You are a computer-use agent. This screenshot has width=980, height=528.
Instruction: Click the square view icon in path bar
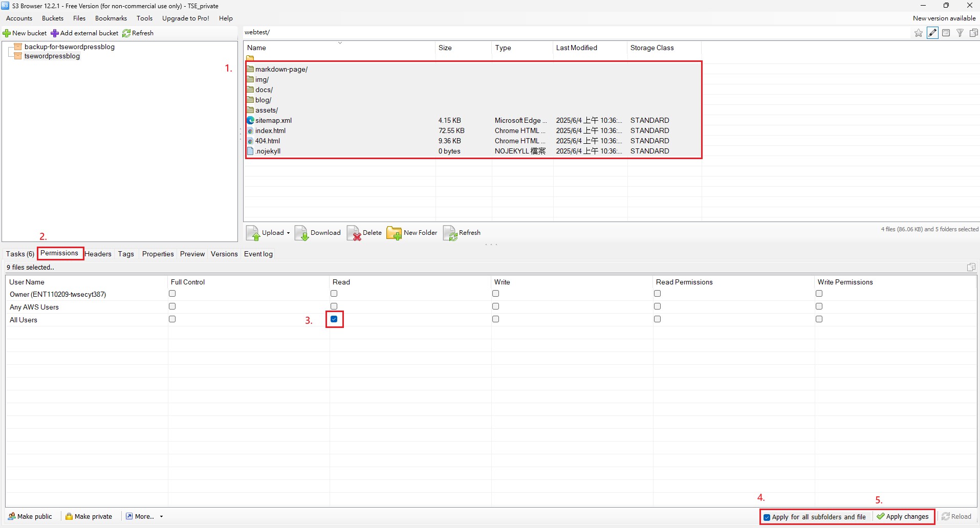pyautogui.click(x=946, y=33)
